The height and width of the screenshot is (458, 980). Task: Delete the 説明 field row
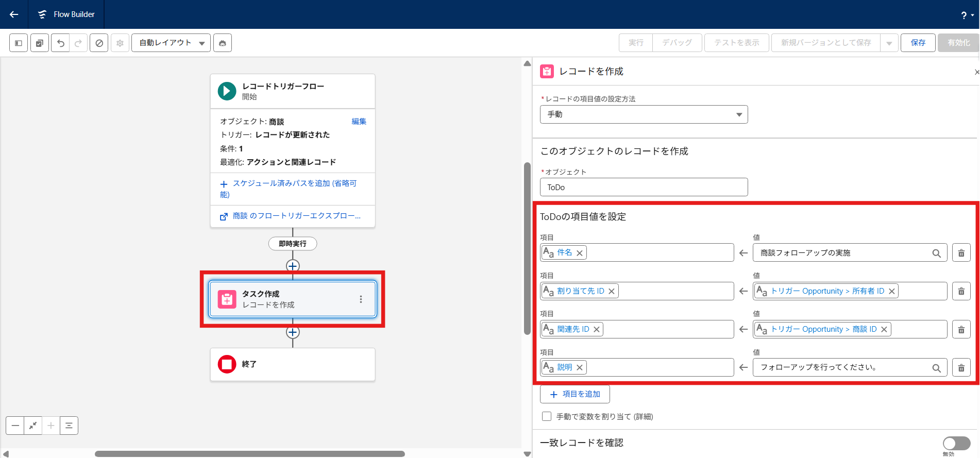(x=961, y=367)
